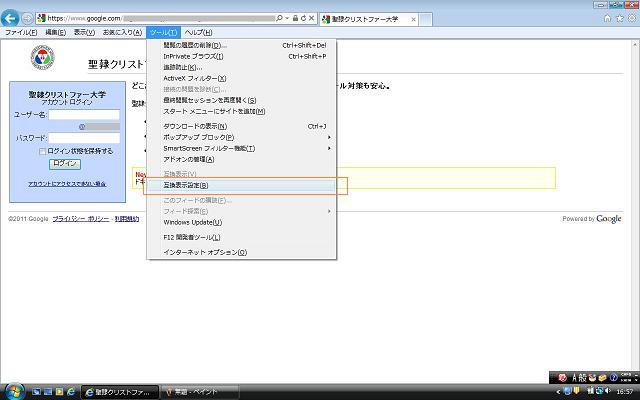Click the page vertical scrollbar up arrow
The width and height of the screenshot is (640, 400).
(x=636, y=44)
